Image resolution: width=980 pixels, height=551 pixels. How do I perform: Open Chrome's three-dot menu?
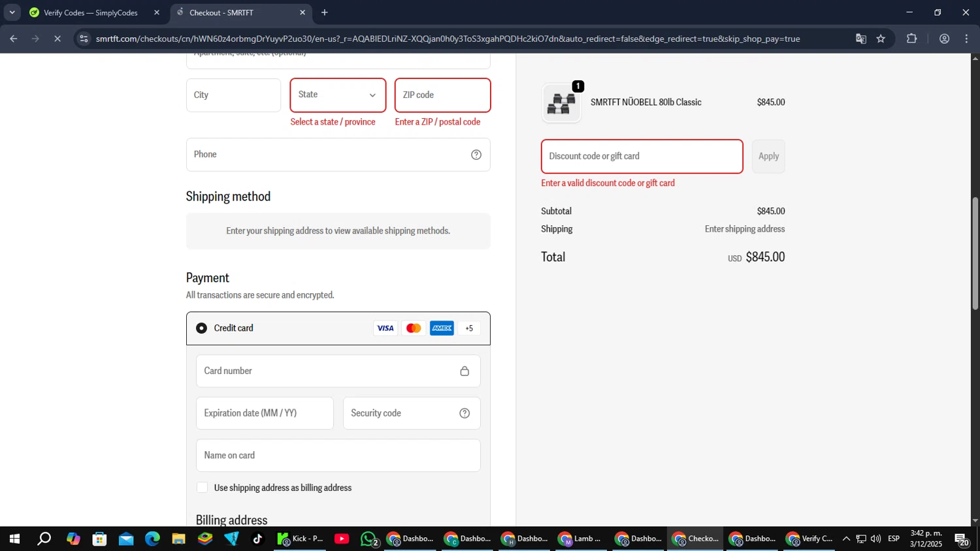click(966, 39)
